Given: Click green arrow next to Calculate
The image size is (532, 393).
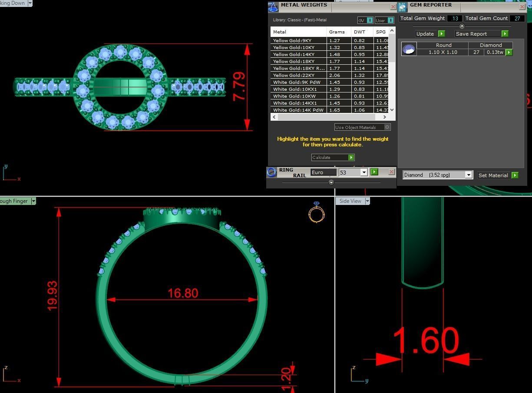Looking at the screenshot, I should (351, 157).
